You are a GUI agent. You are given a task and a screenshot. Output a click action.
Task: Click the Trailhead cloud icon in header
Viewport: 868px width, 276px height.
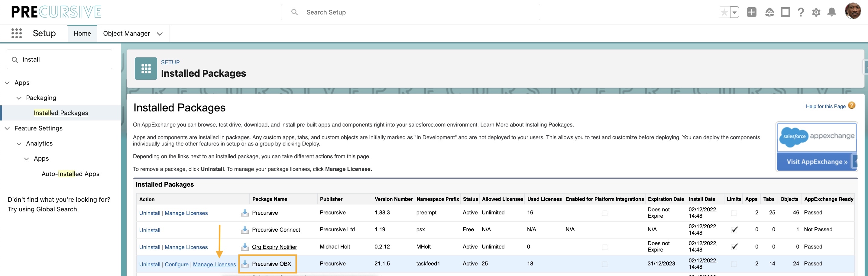(x=769, y=12)
